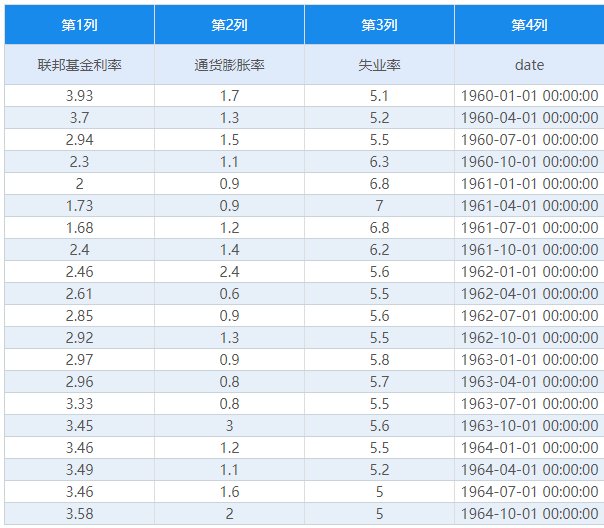The width and height of the screenshot is (604, 528).
Task: Click federal funds rate value 2.3
Action: tap(79, 161)
